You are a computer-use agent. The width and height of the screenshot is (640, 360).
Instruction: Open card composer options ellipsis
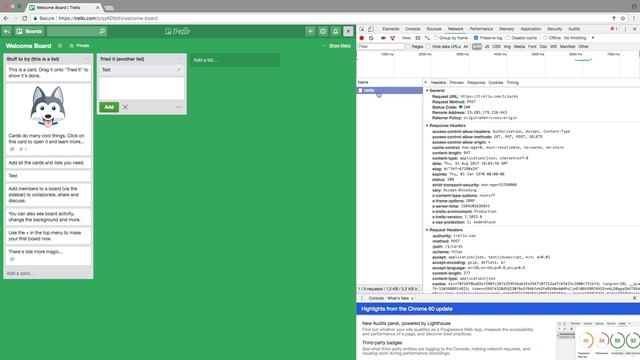(x=179, y=107)
